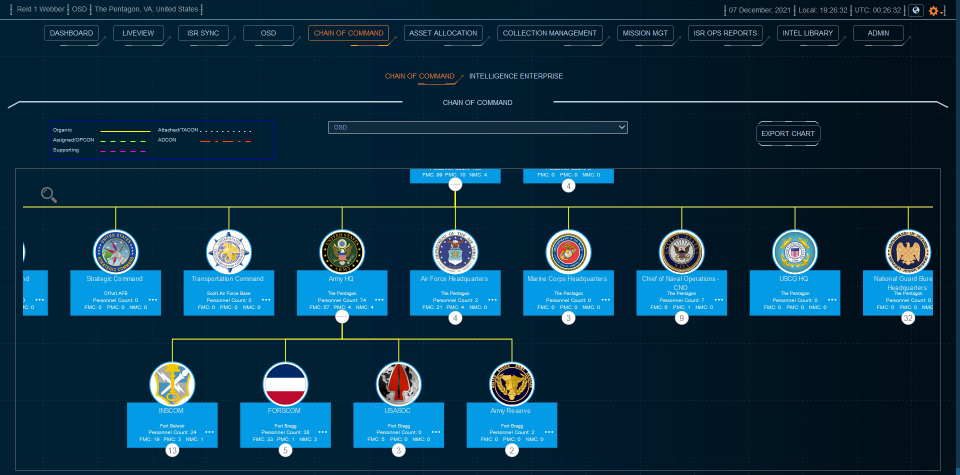The width and height of the screenshot is (960, 475).
Task: Go to the INTEL LIBRARY tab
Action: [808, 33]
